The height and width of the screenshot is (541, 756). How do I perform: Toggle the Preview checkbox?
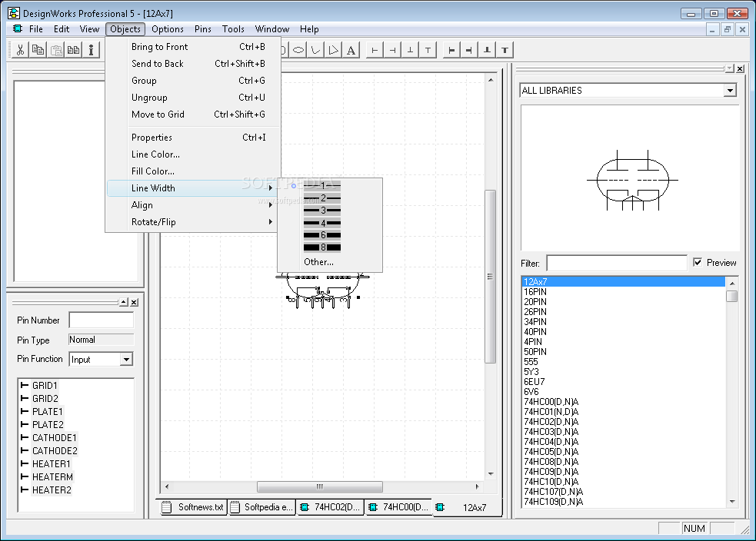698,262
